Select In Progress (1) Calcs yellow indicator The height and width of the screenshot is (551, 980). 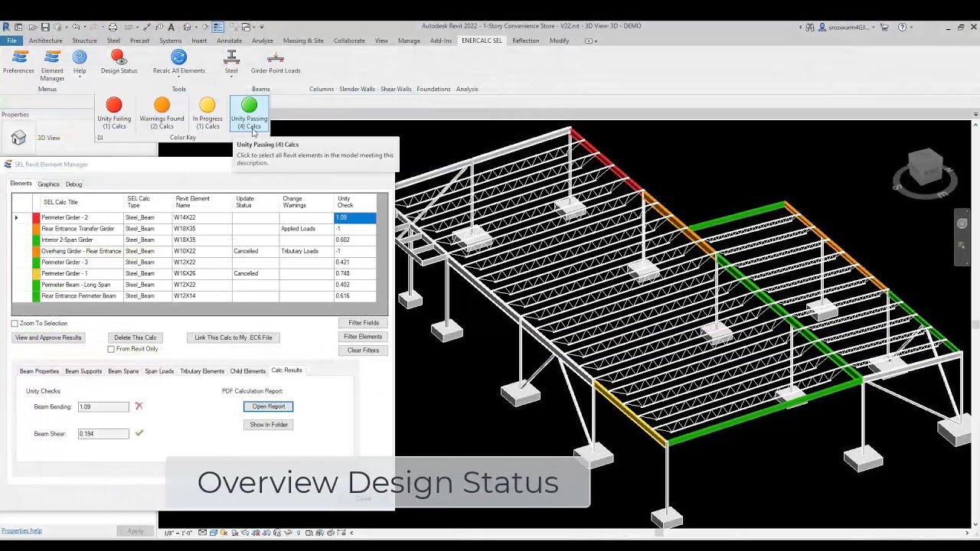tap(207, 113)
